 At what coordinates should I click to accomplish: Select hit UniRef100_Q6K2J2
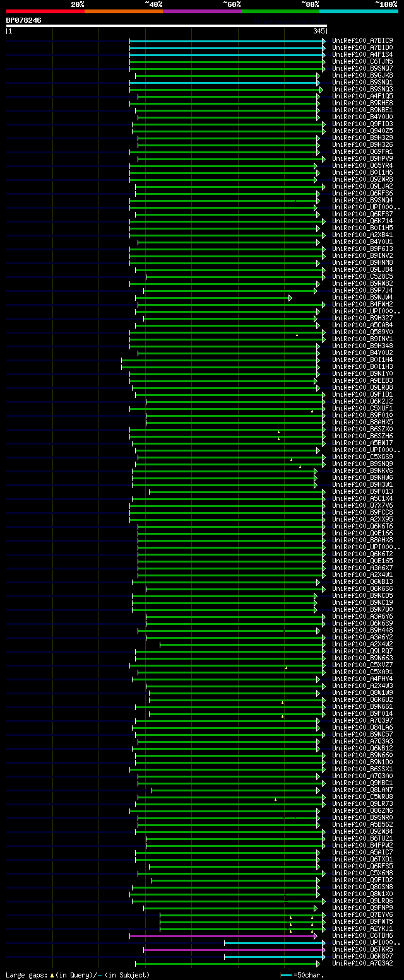[x=362, y=402]
